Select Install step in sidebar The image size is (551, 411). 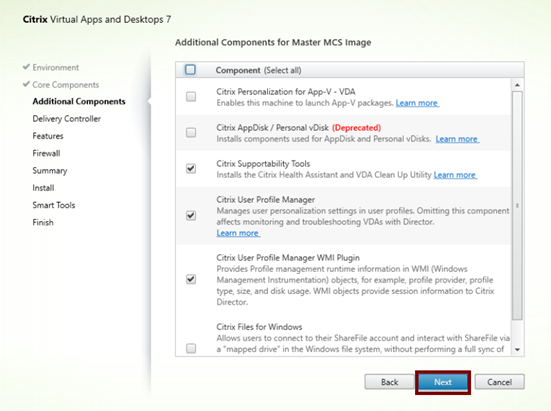point(43,188)
